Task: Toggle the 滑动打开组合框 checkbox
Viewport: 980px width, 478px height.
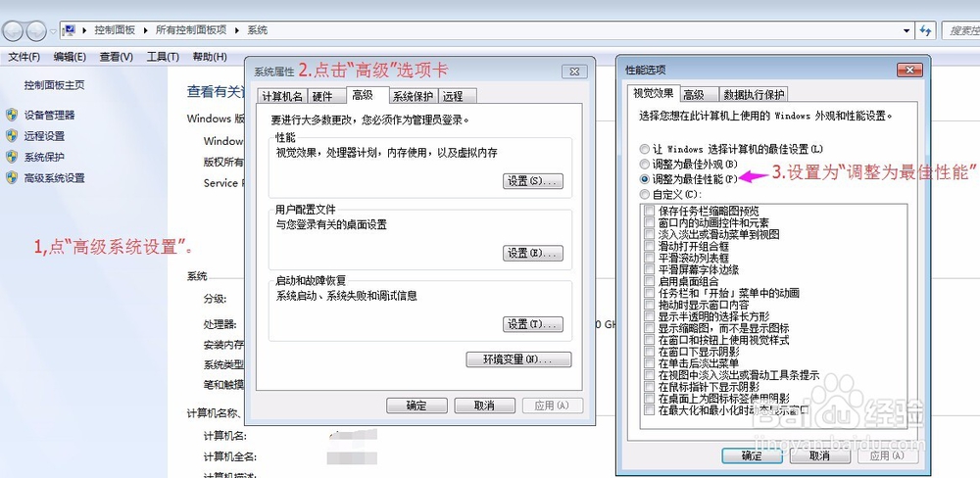Action: point(649,246)
